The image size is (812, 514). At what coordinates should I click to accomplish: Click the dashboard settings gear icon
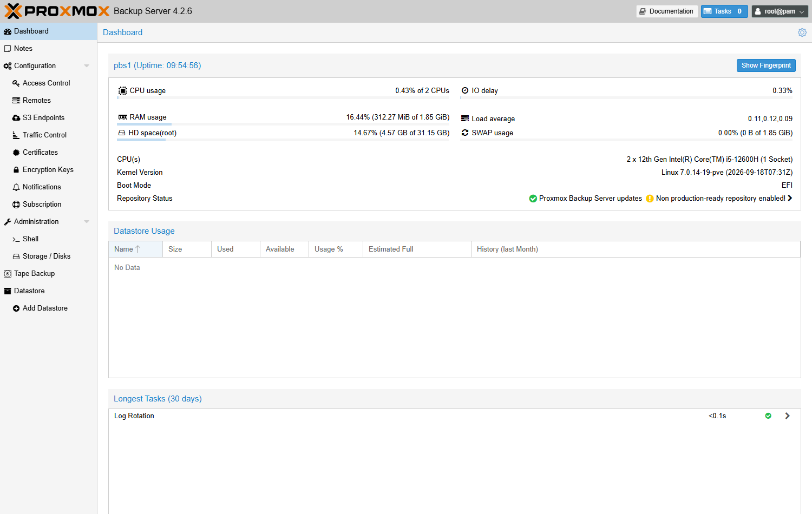tap(802, 32)
